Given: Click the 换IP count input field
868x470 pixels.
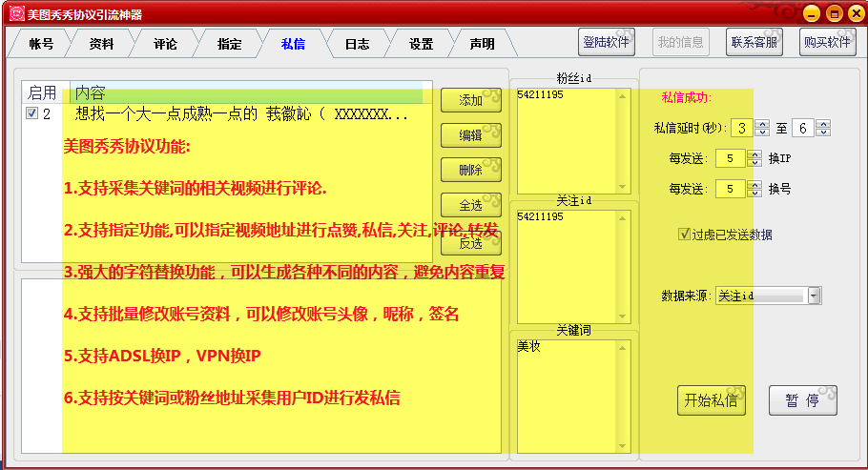Looking at the screenshot, I should tap(732, 158).
